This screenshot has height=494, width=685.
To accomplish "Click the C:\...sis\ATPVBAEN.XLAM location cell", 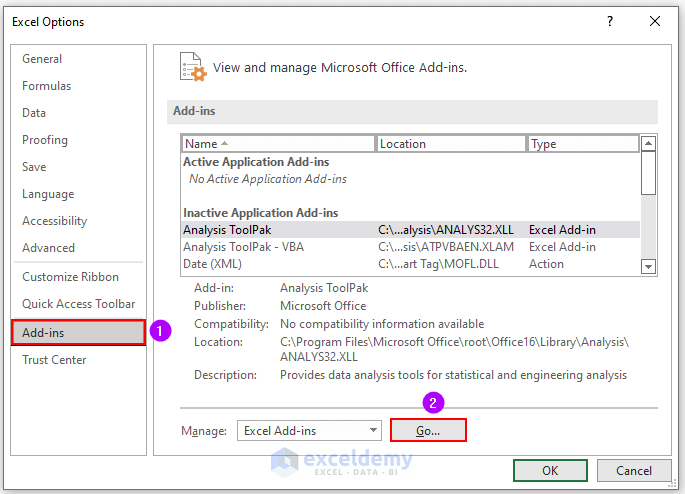I will click(446, 247).
